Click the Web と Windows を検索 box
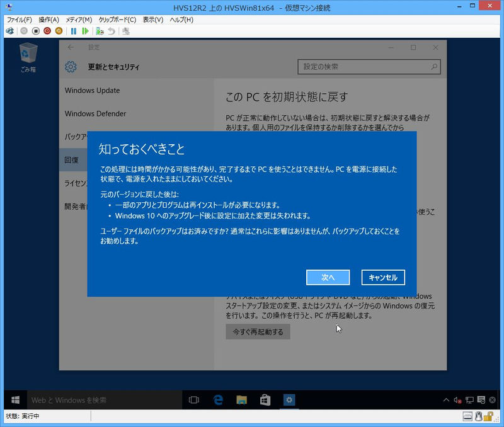The height and width of the screenshot is (427, 504). [x=105, y=400]
